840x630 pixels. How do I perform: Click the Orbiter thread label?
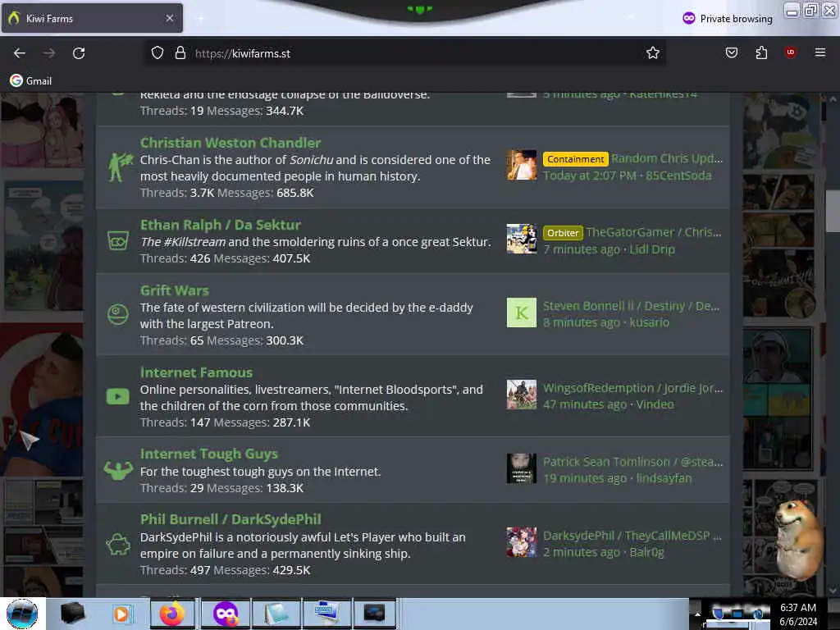coord(563,232)
